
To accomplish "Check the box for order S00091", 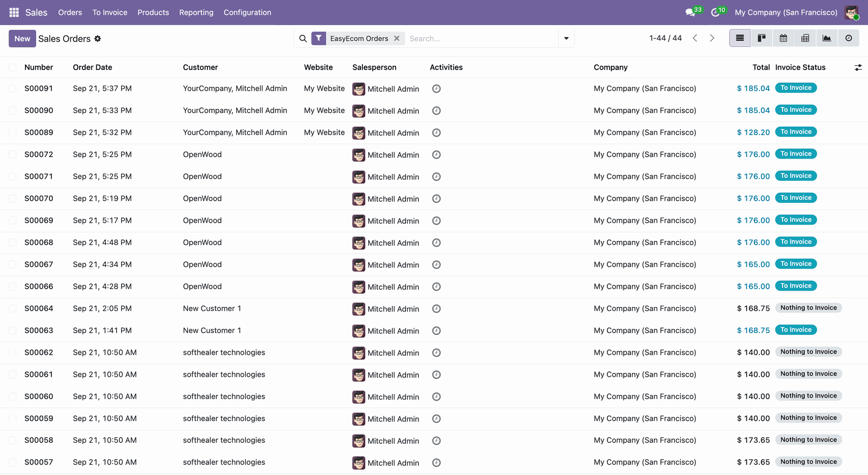I will (x=13, y=89).
